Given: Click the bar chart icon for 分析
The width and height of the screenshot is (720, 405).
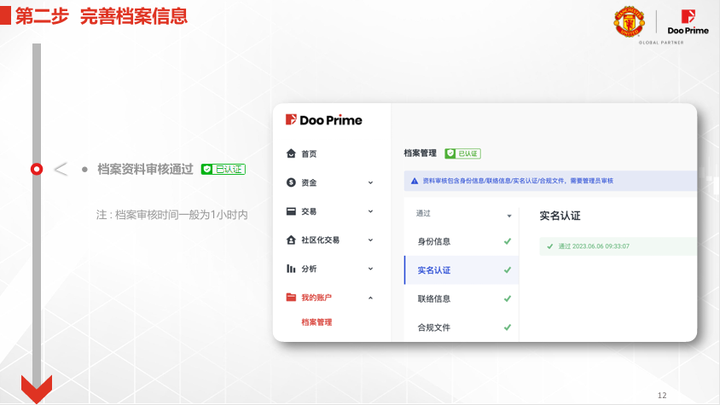Looking at the screenshot, I should pos(291,268).
